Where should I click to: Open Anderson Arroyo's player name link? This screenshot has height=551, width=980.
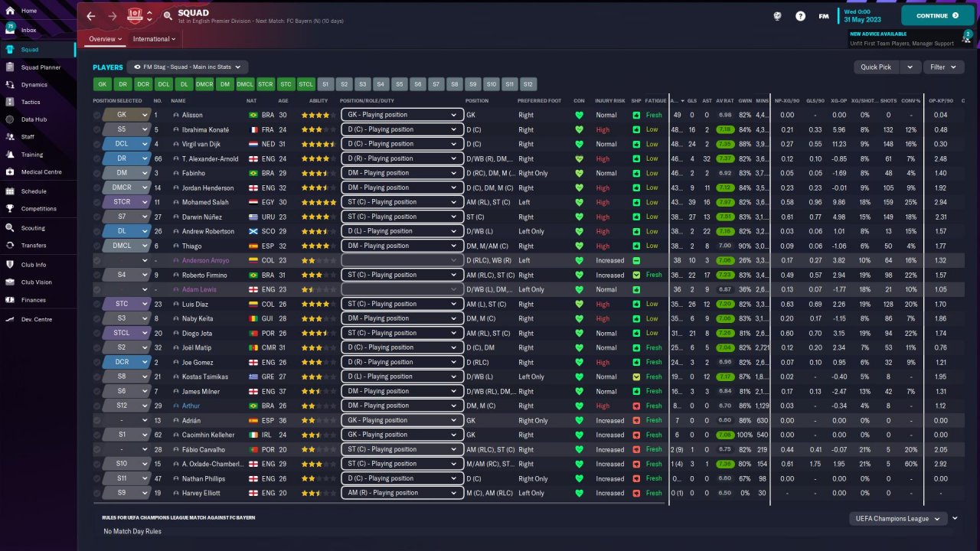click(x=205, y=260)
